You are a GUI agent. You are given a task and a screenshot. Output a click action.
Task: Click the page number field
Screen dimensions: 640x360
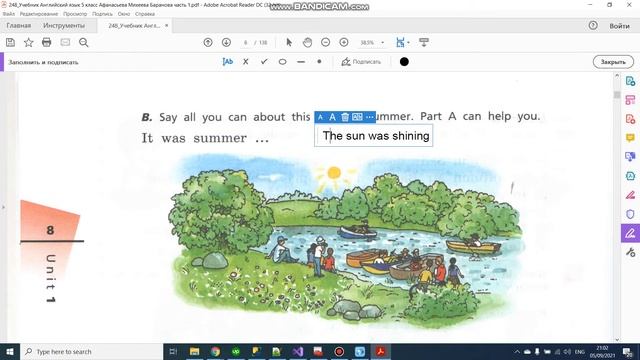click(x=245, y=42)
